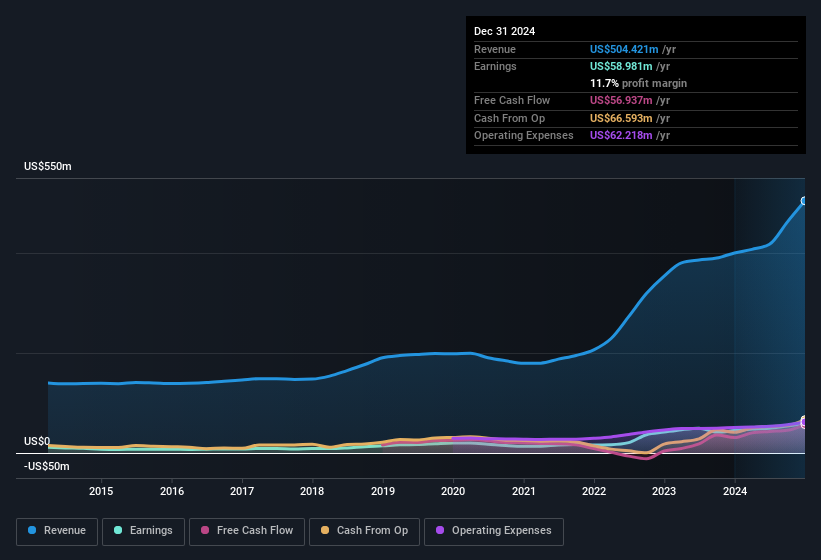
Task: Click the Earnings label in tooltip
Action: tap(495, 66)
